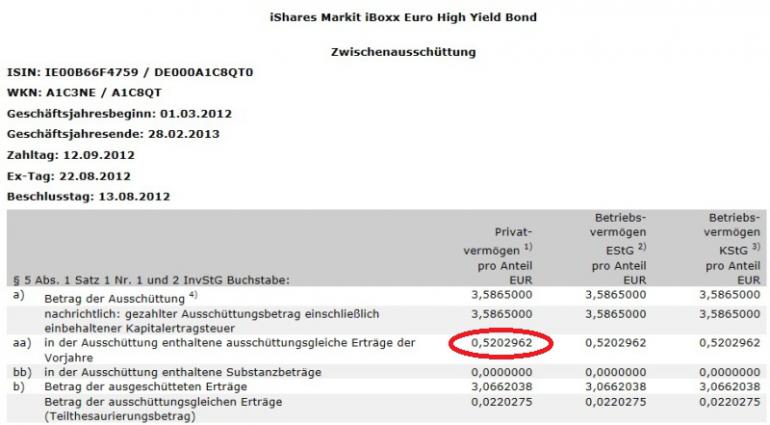Select the EStG value 0,5202962
Screen dimensions: 770x425
[x=616, y=343]
